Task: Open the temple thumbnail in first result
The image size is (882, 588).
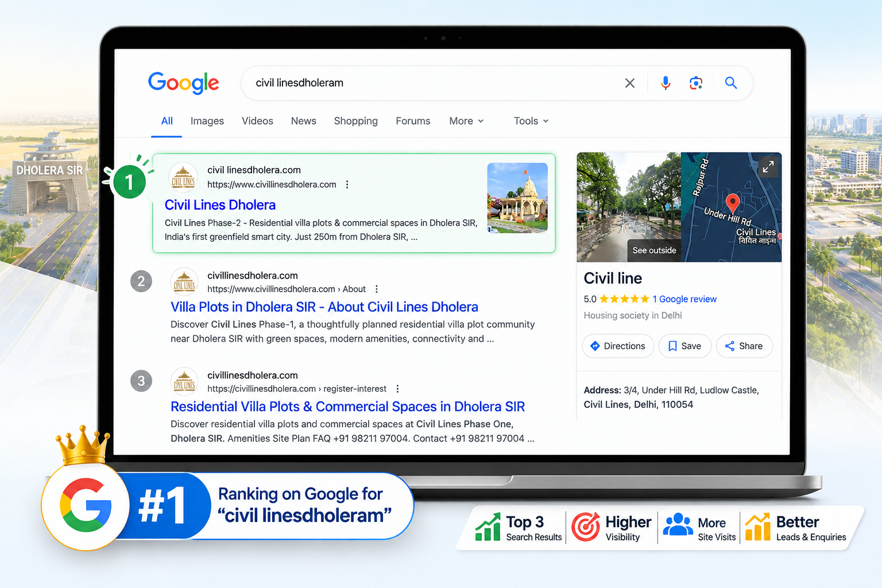Action: (x=517, y=198)
